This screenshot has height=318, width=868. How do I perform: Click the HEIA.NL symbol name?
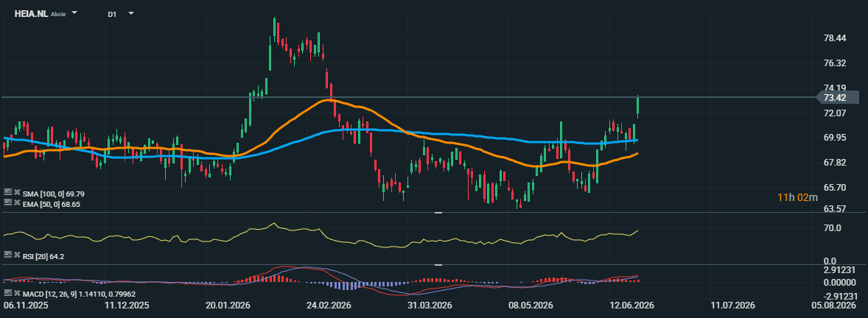click(x=31, y=14)
